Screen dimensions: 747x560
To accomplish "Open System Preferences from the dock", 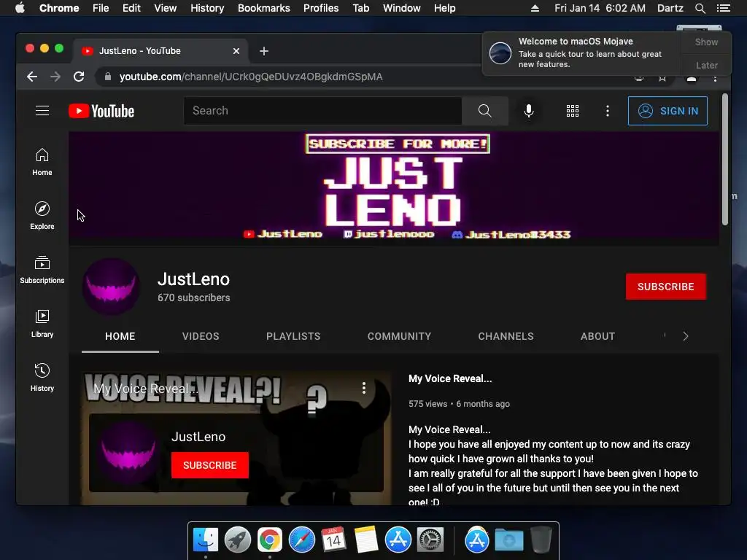I will coord(430,540).
